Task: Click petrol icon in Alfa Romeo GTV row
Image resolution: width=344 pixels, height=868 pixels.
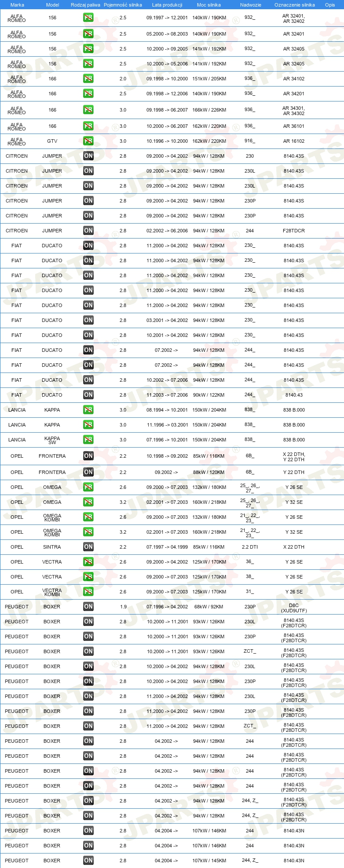Action: point(88,141)
